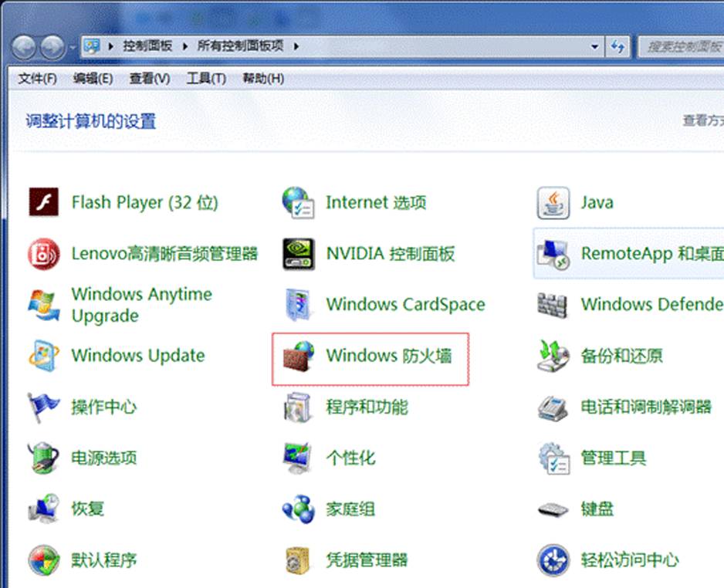Open the NVIDIA 控制面板 icon
This screenshot has width=724, height=588.
point(298,253)
